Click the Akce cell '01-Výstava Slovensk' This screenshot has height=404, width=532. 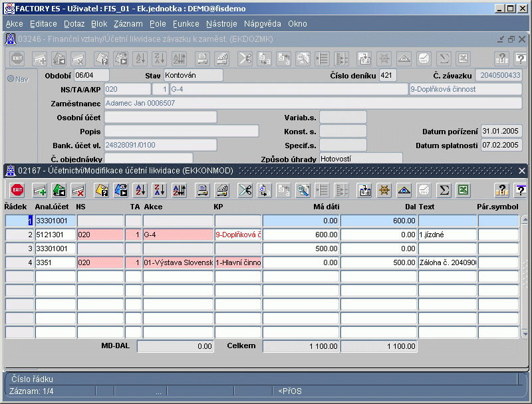[178, 262]
